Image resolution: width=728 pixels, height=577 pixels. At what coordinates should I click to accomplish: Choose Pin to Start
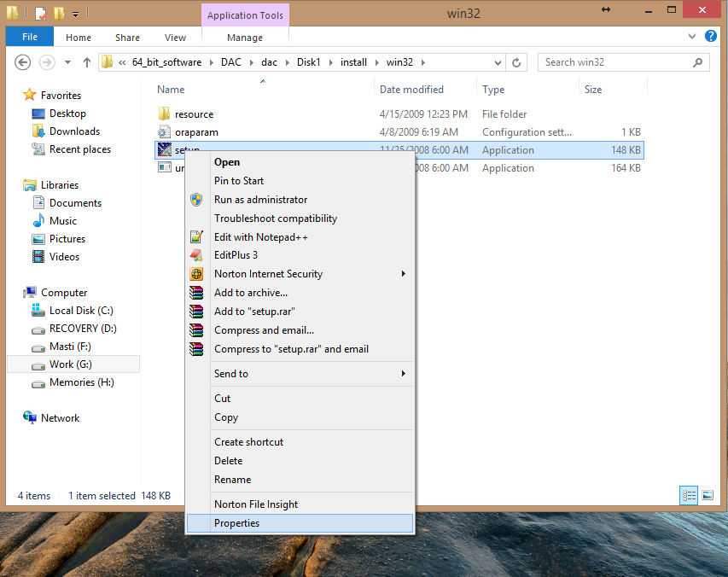(300, 181)
